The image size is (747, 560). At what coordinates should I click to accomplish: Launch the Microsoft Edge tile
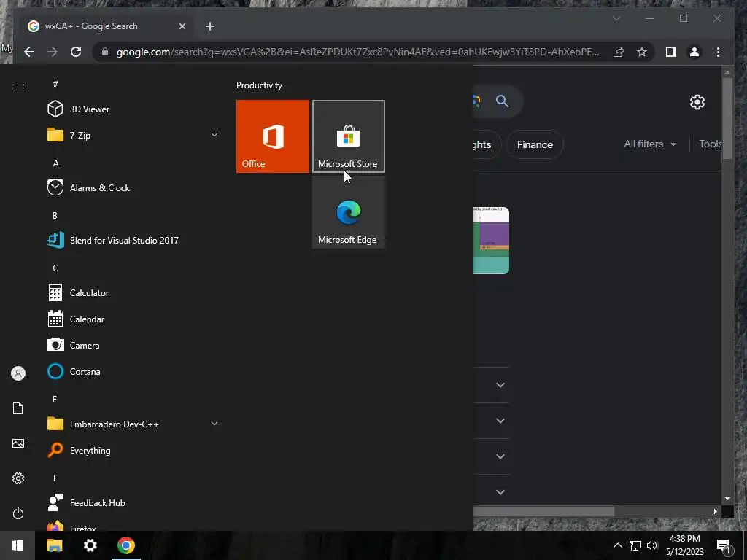pos(348,212)
